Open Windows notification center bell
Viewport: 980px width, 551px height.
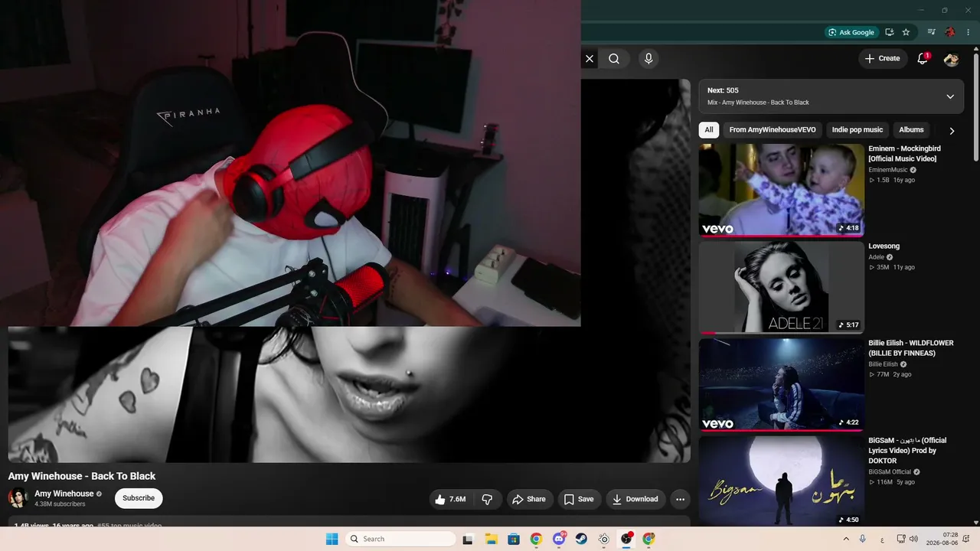[x=968, y=539]
